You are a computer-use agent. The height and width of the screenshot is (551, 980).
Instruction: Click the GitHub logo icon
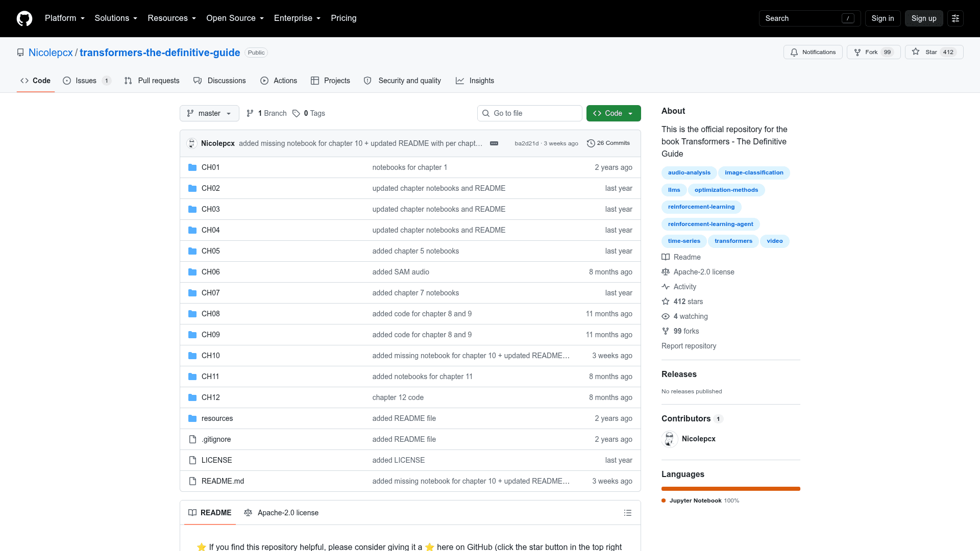(x=24, y=18)
